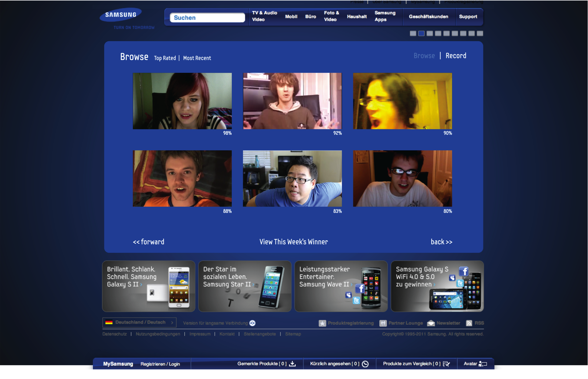Open the Kontakt footer link
The width and height of the screenshot is (588, 379).
[227, 334]
